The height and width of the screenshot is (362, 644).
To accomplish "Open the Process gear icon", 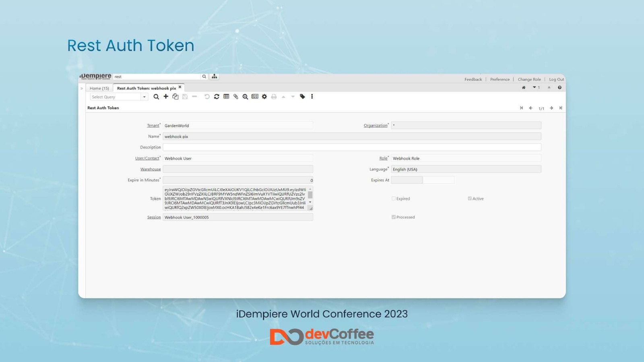I will point(264,97).
